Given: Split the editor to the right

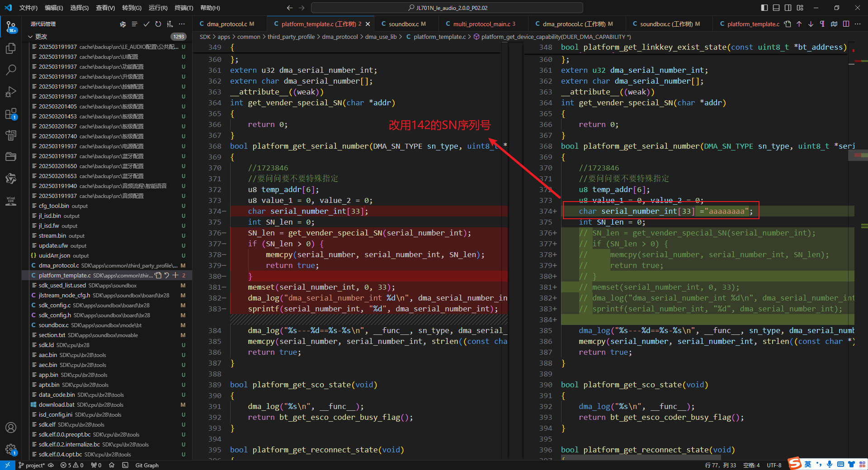Looking at the screenshot, I should click(846, 24).
